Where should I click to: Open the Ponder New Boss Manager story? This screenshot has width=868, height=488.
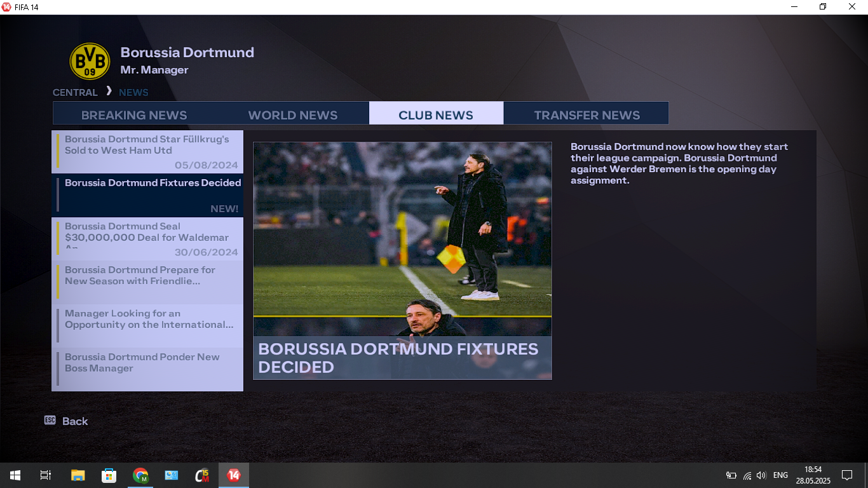click(147, 369)
